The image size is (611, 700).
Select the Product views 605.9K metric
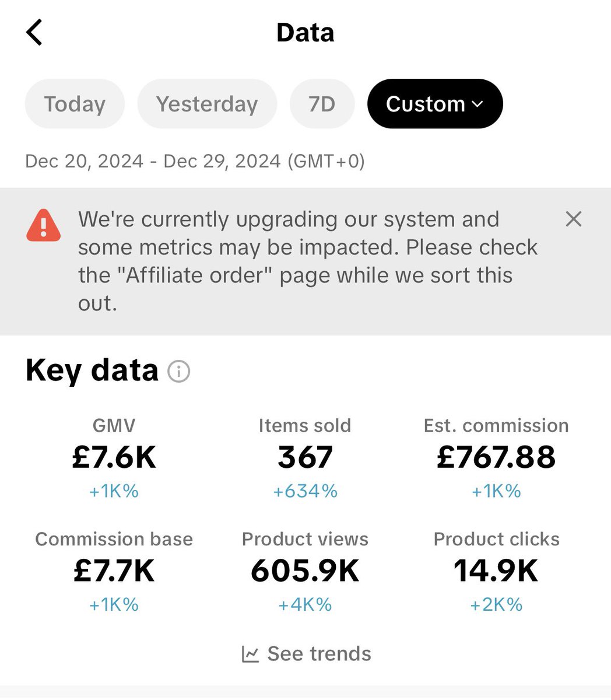(x=305, y=570)
